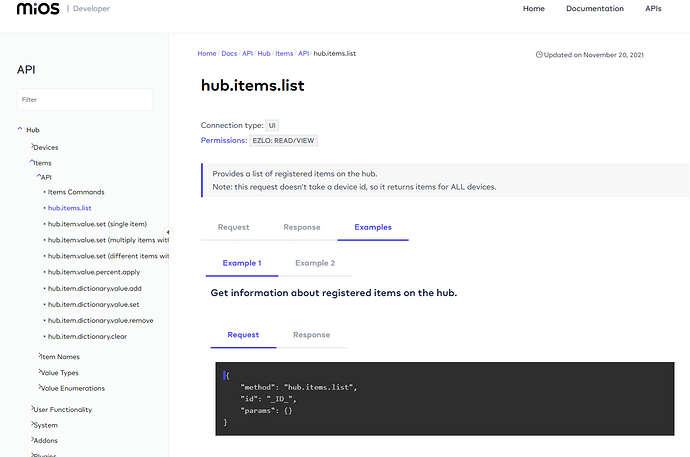Open the Permissions link
This screenshot has width=690, height=457.
[x=224, y=140]
